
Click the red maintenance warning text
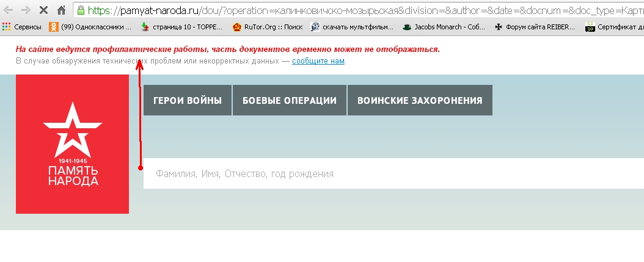click(x=227, y=49)
